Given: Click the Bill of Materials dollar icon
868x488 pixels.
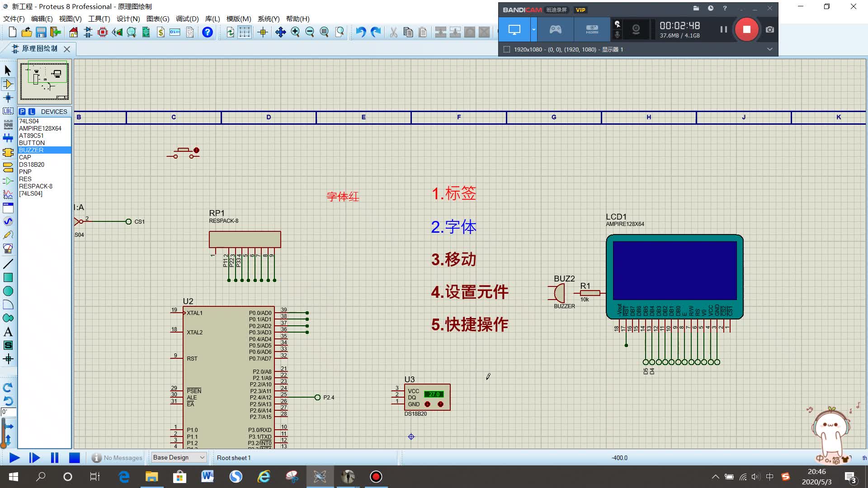Looking at the screenshot, I should coord(161,32).
